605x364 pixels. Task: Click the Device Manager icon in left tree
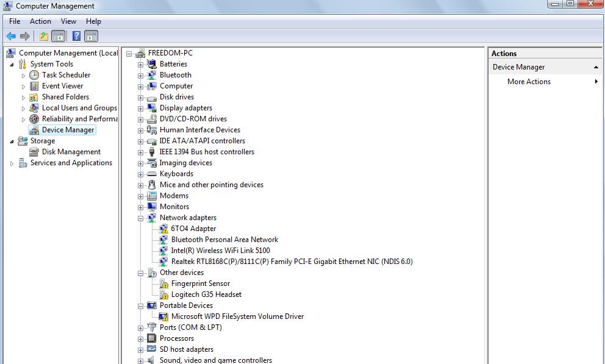click(x=34, y=130)
